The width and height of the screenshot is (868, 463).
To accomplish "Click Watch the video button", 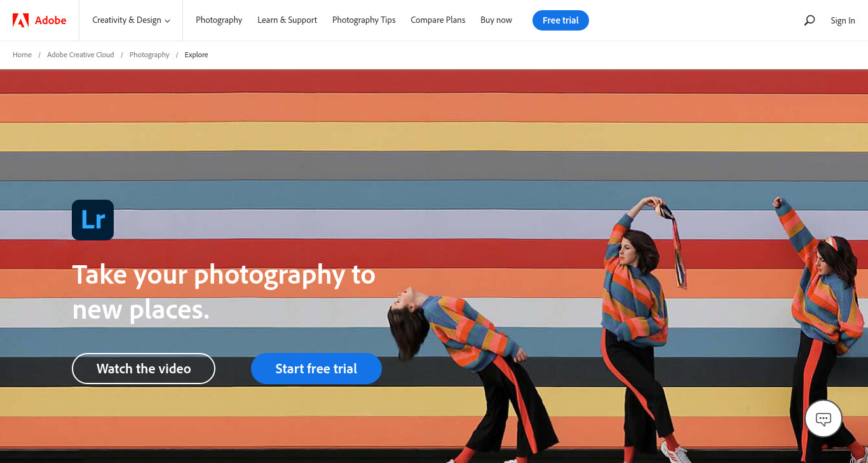I will 144,369.
